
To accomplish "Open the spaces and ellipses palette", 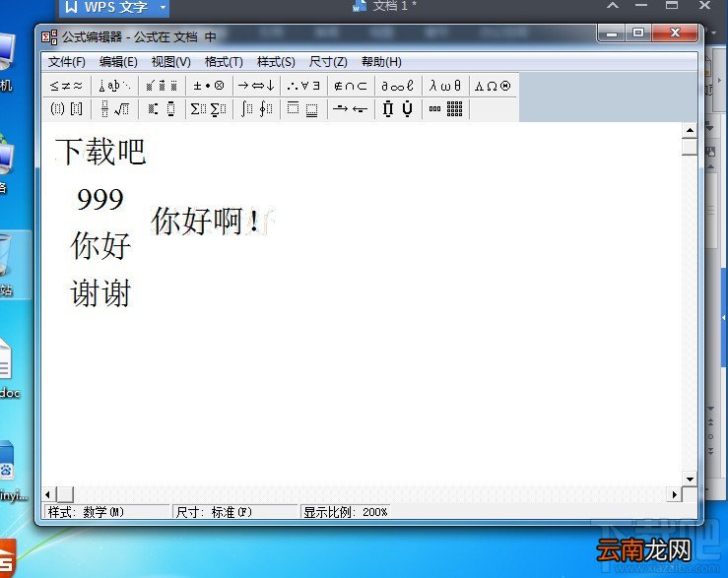I will click(114, 86).
